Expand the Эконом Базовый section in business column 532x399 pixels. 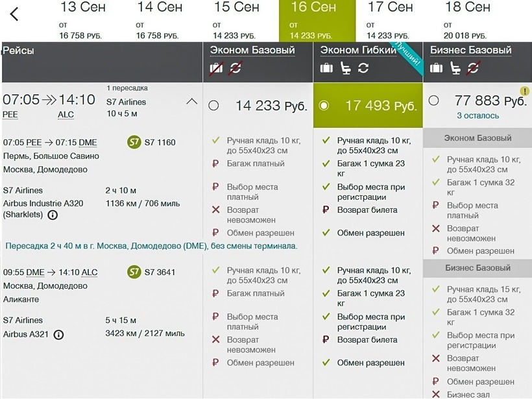point(478,138)
